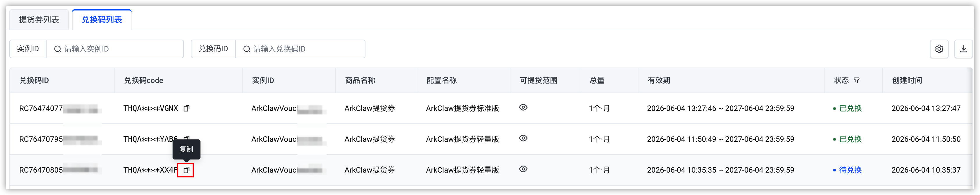View pickup range for 待兑换 row
The width and height of the screenshot is (980, 195).
point(523,169)
